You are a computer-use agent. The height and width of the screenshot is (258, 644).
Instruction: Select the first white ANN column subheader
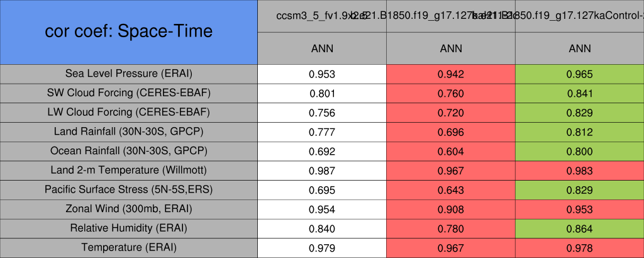pos(322,48)
